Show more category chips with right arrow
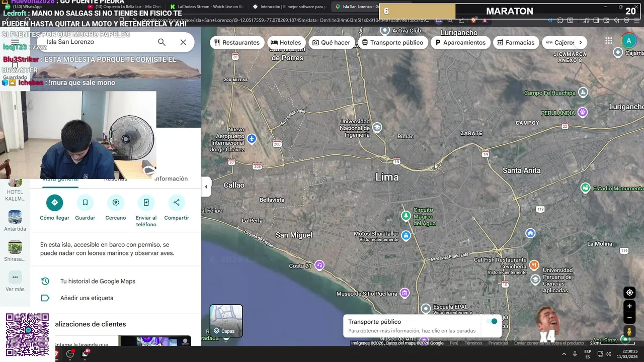644x362 pixels. click(580, 43)
